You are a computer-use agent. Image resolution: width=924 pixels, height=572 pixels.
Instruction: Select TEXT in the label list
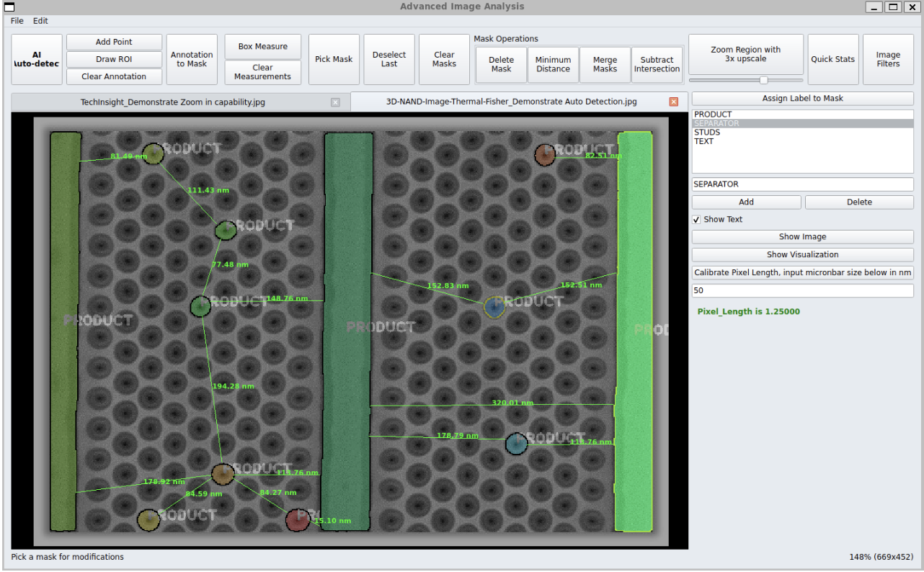pos(803,141)
